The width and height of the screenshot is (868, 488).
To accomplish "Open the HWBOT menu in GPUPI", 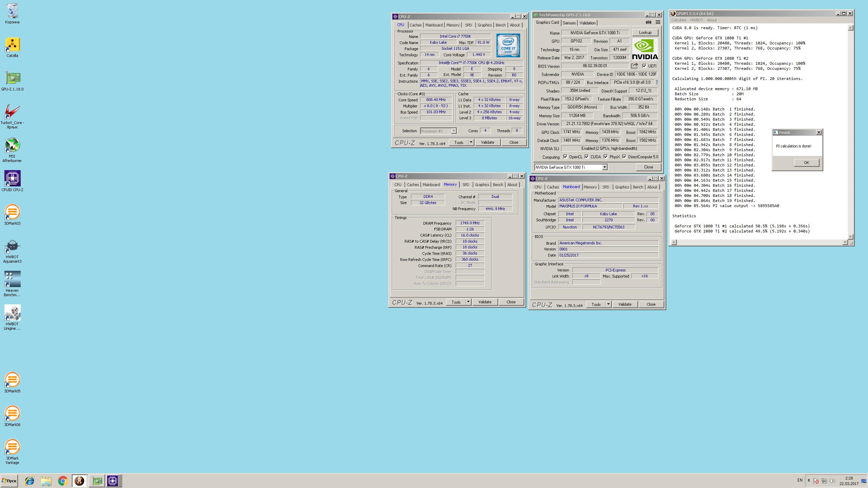I will [x=696, y=20].
